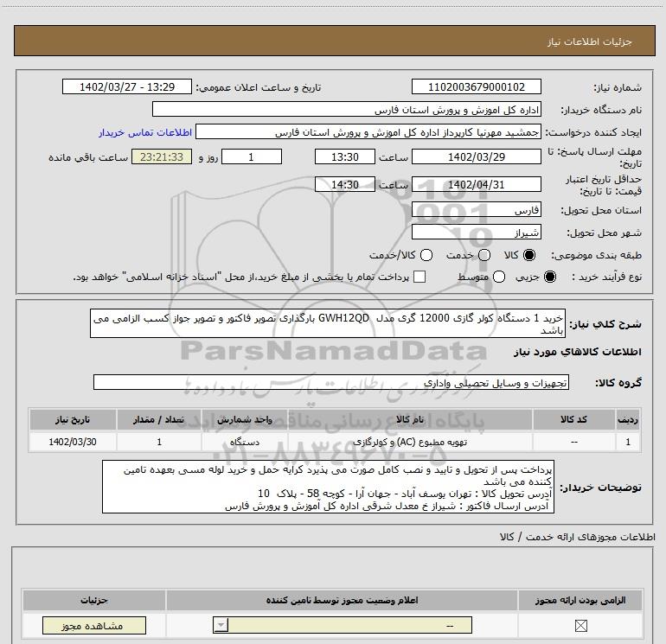The height and width of the screenshot is (644, 666).
Task: Click اعلام وضعیت مجوز column header
Action: click(342, 600)
